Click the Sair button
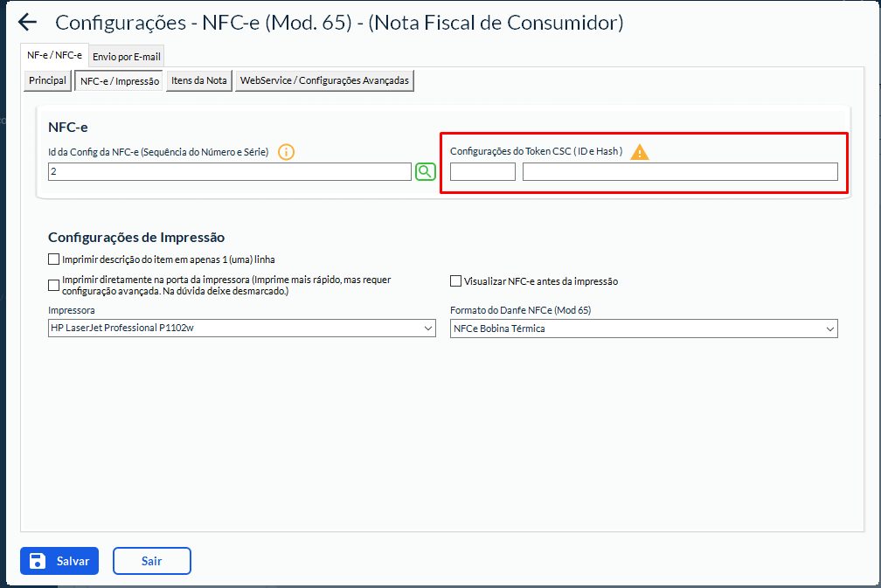Image resolution: width=881 pixels, height=588 pixels. pos(151,561)
